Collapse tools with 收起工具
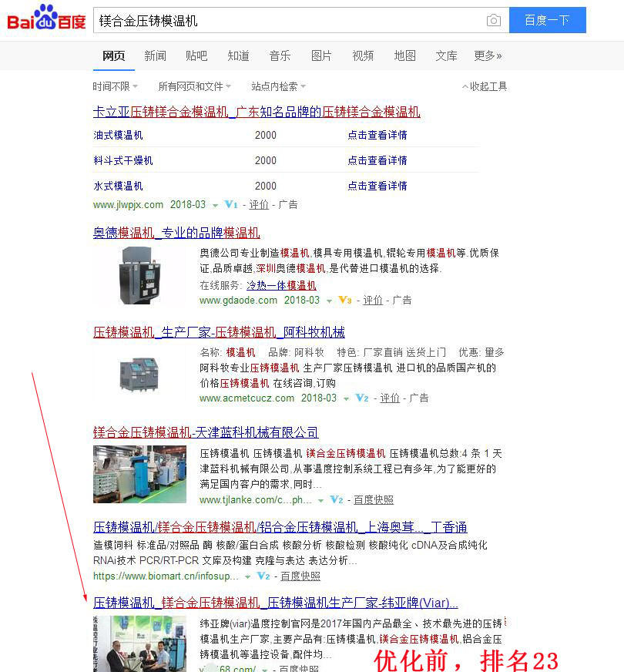The height and width of the screenshot is (672, 624). click(x=485, y=86)
